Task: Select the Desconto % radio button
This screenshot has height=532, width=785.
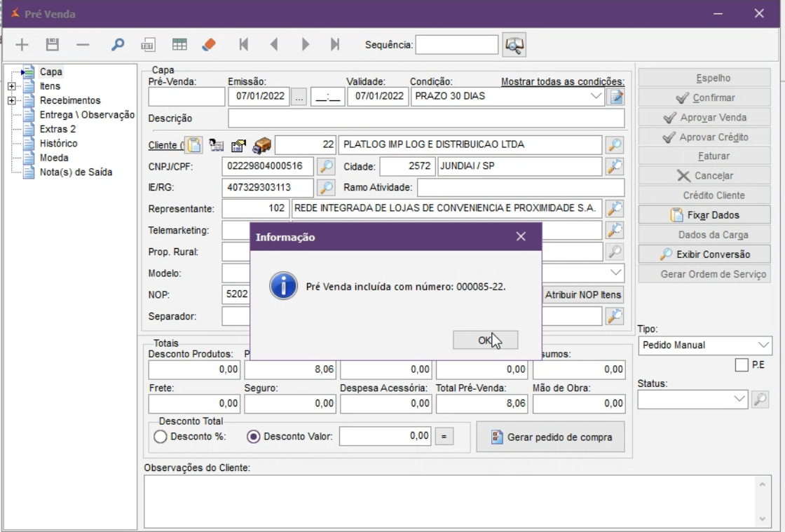Action: [161, 437]
